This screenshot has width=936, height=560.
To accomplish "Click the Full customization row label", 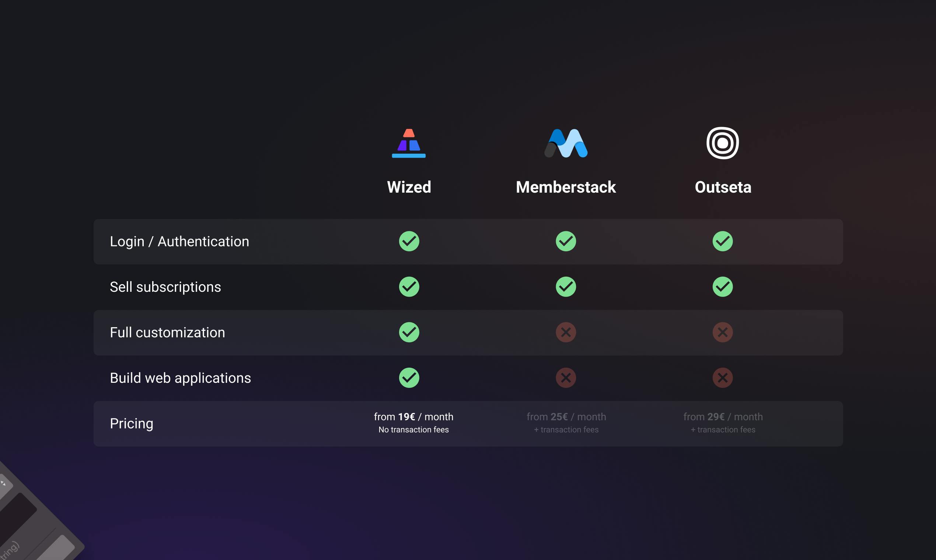I will pyautogui.click(x=167, y=332).
